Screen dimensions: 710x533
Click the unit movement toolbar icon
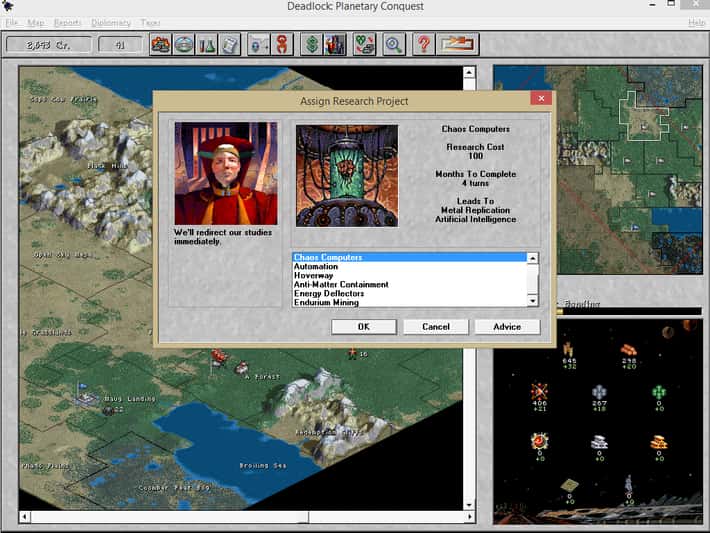click(x=259, y=44)
